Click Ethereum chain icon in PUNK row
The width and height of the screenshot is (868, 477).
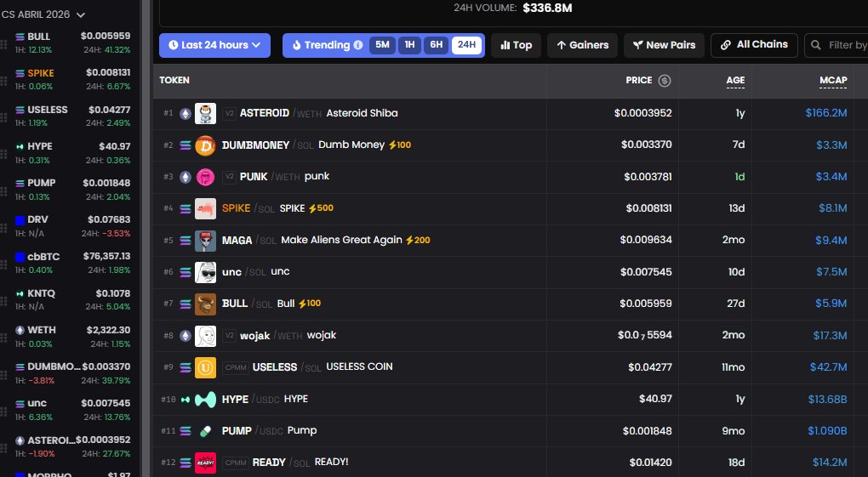[186, 177]
